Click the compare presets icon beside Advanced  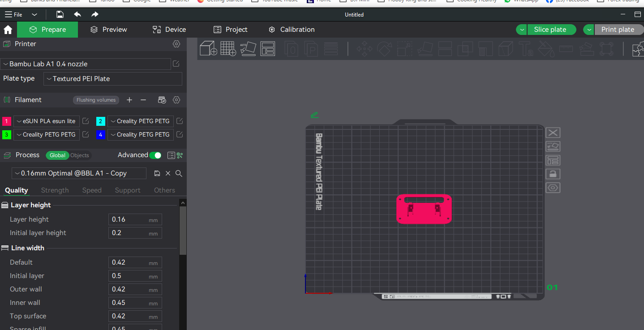[180, 155]
